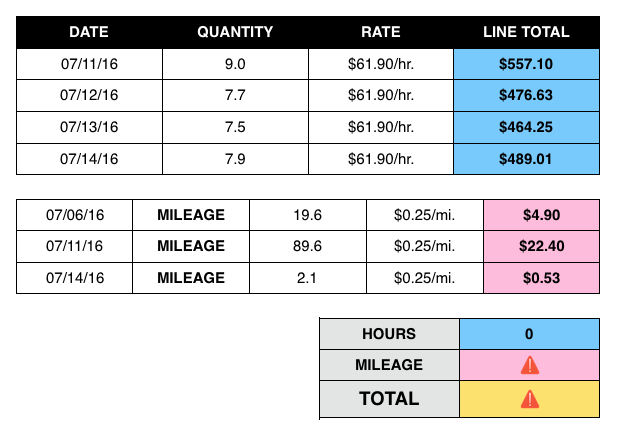Click the $489.01 line total cell
This screenshot has height=445, width=621.
tap(526, 158)
